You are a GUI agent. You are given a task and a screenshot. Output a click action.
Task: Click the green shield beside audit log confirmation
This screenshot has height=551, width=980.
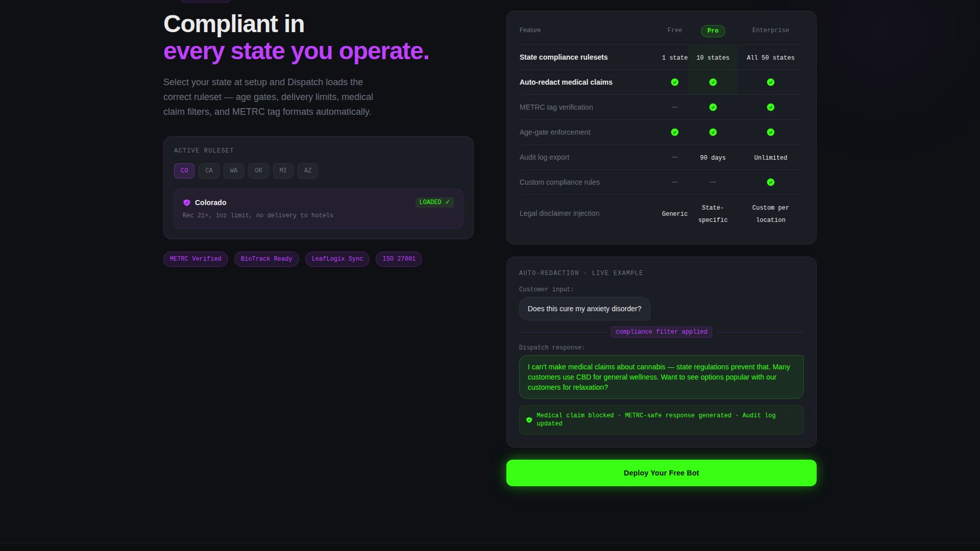pos(529,420)
